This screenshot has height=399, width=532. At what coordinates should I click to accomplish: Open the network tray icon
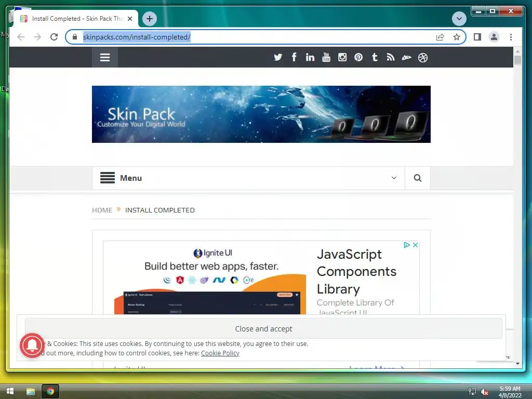pyautogui.click(x=472, y=392)
